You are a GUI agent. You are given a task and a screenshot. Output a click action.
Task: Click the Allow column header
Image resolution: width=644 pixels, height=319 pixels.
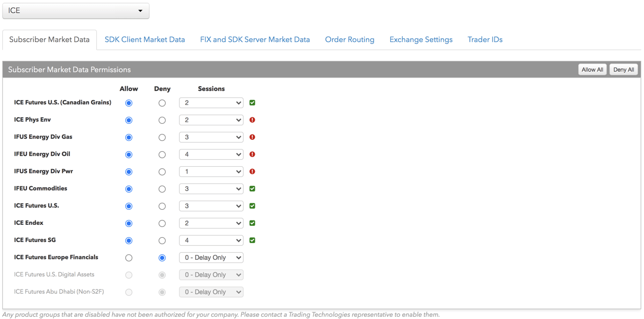tap(129, 89)
